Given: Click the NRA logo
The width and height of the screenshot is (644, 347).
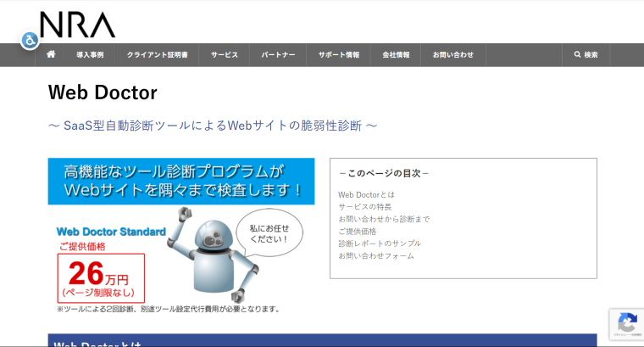Looking at the screenshot, I should pyautogui.click(x=78, y=25).
